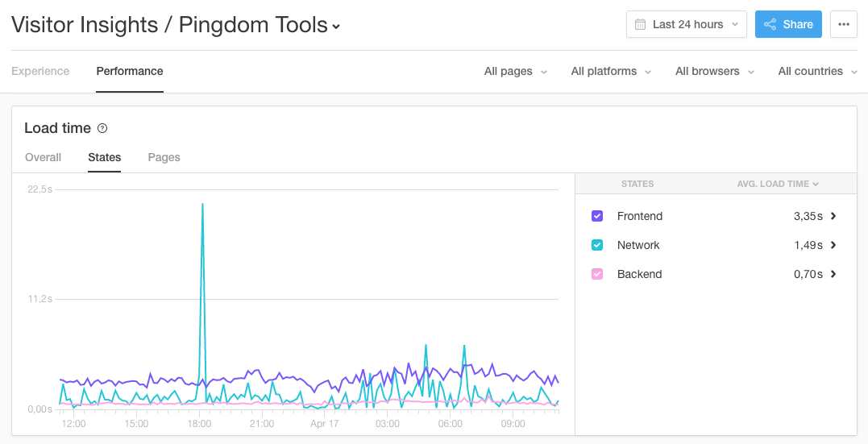The height and width of the screenshot is (444, 868).
Task: Click the calendar icon in date range selector
Action: tap(641, 24)
